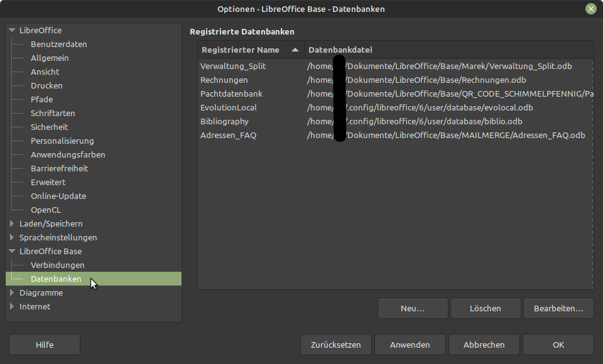Open the Drucken options page
This screenshot has width=603, height=364.
[x=46, y=86]
